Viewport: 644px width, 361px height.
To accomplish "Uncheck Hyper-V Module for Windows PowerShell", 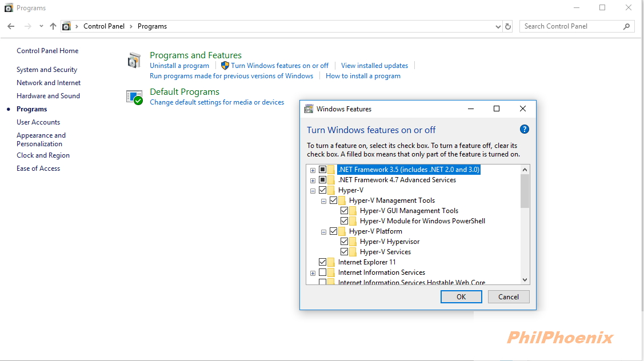I will [x=344, y=221].
